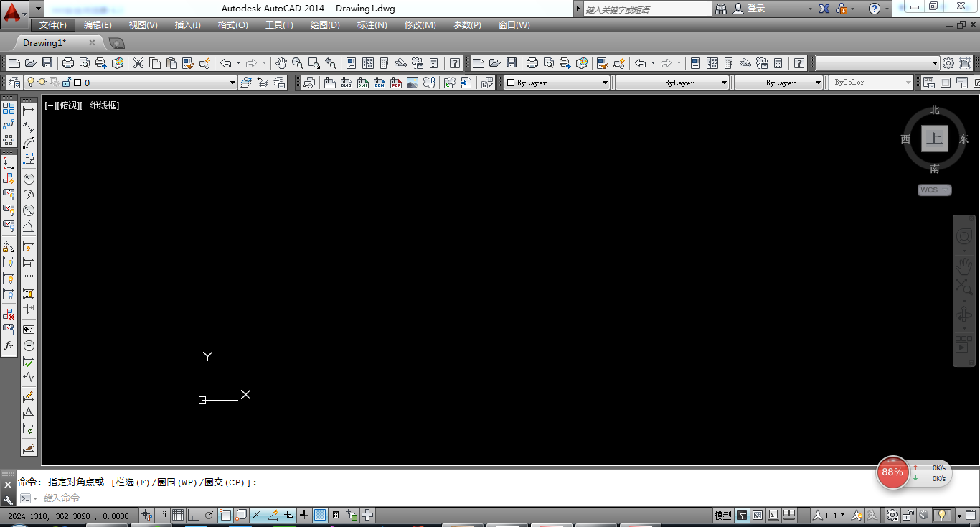This screenshot has width=980, height=527.
Task: Select the Zoom Previous tool
Action: tap(330, 63)
